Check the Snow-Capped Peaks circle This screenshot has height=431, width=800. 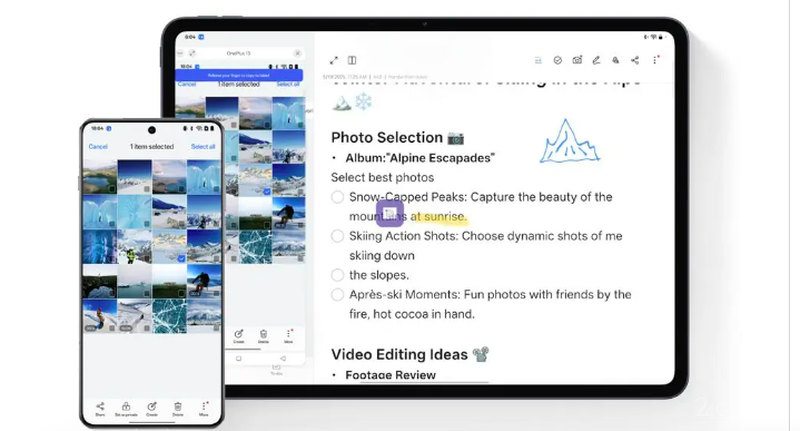[x=337, y=197]
